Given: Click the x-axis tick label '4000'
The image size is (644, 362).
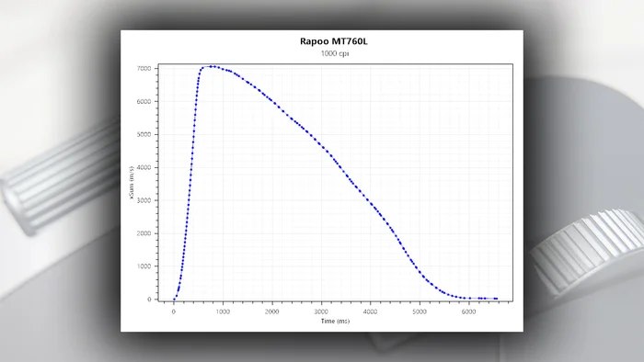Looking at the screenshot, I should (370, 311).
